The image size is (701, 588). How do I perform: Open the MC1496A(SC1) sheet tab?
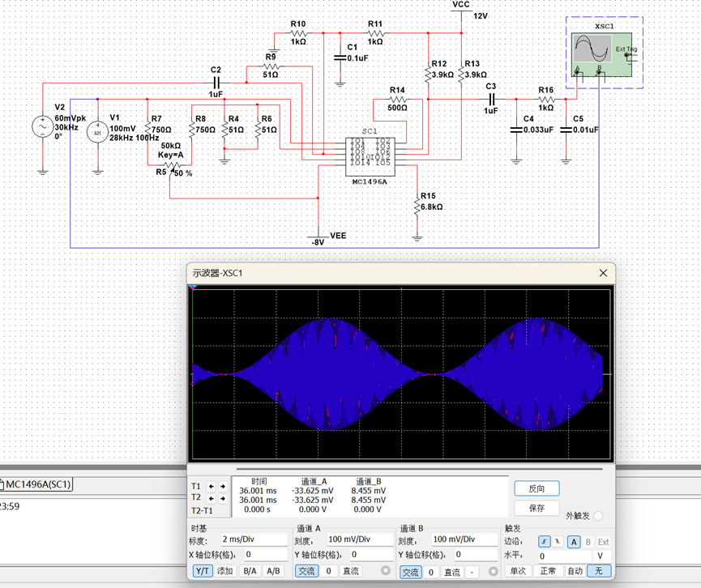point(36,484)
